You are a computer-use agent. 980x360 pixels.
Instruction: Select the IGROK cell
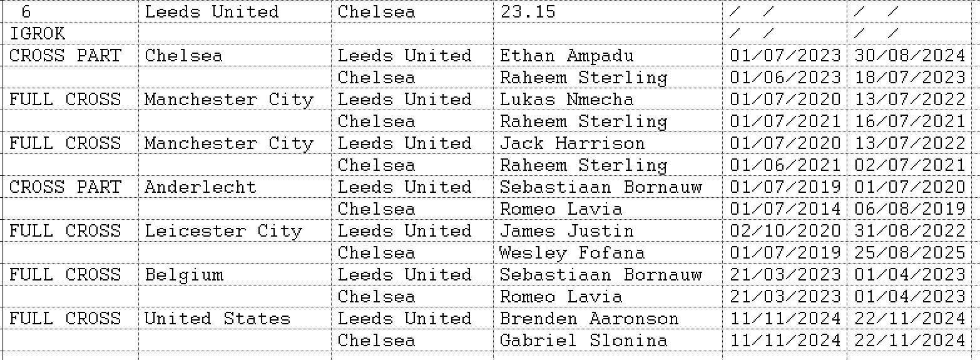[38, 34]
